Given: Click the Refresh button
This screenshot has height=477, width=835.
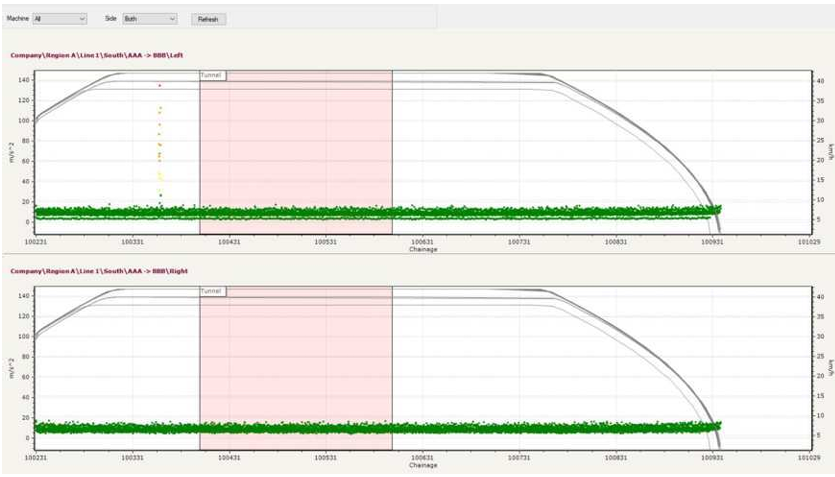Looking at the screenshot, I should pyautogui.click(x=207, y=19).
